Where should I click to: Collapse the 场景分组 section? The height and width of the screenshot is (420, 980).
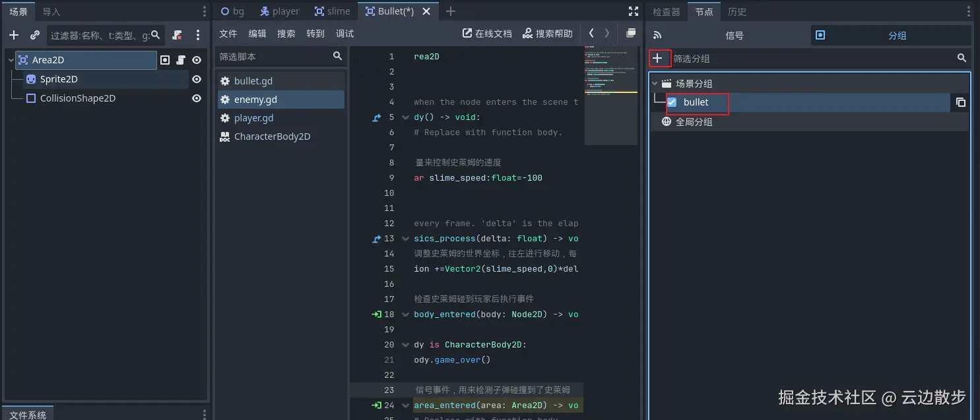point(655,84)
